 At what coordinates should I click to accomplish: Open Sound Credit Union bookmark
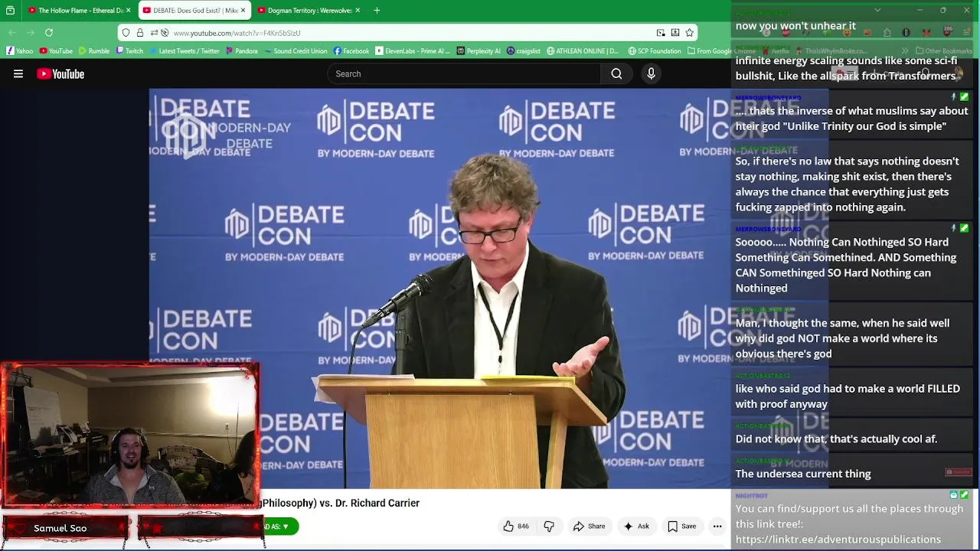295,51
